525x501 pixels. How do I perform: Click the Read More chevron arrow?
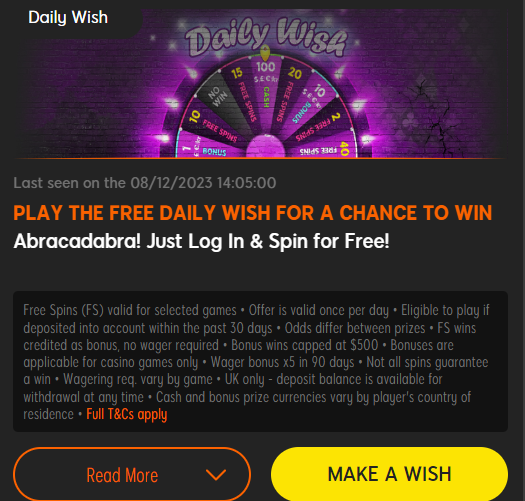216,475
